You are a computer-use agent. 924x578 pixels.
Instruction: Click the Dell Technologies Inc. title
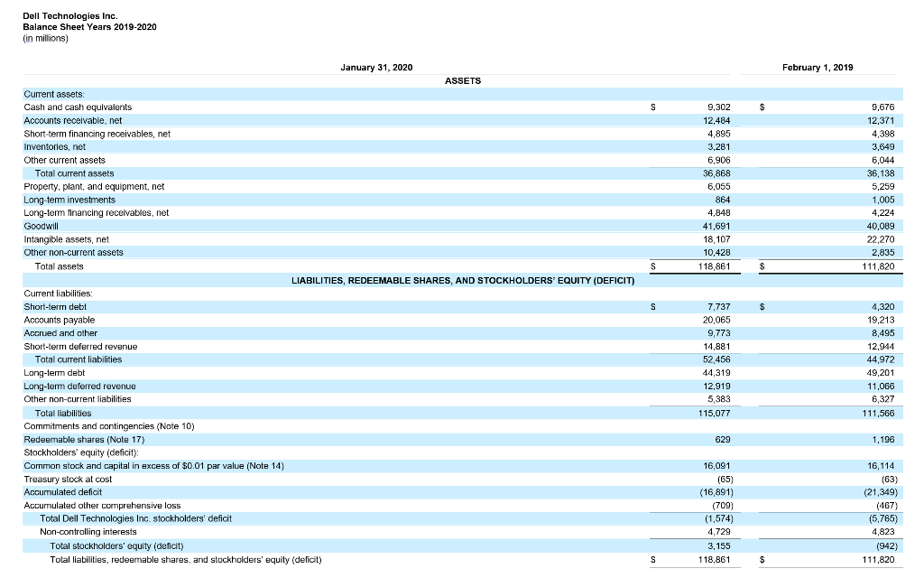point(69,15)
